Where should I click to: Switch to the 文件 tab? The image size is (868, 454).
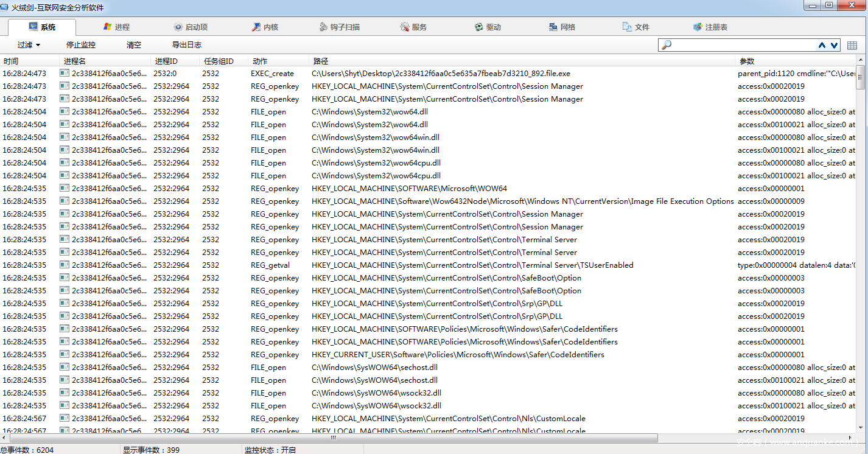635,27
